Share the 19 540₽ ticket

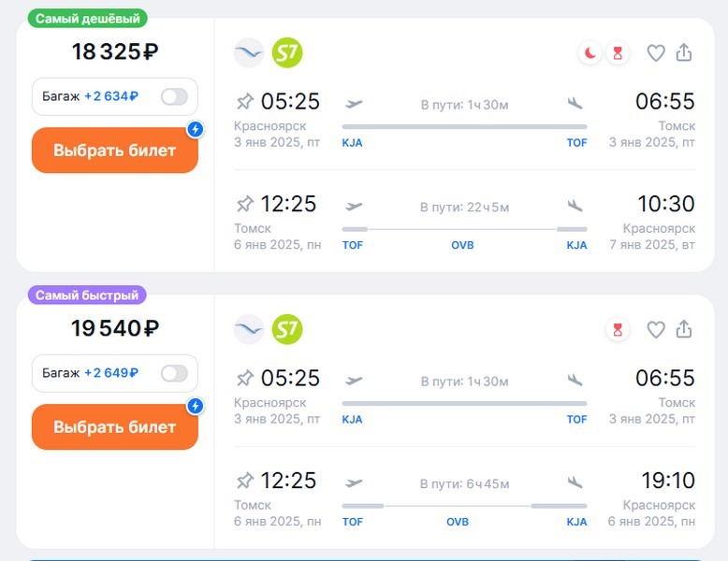tap(684, 329)
